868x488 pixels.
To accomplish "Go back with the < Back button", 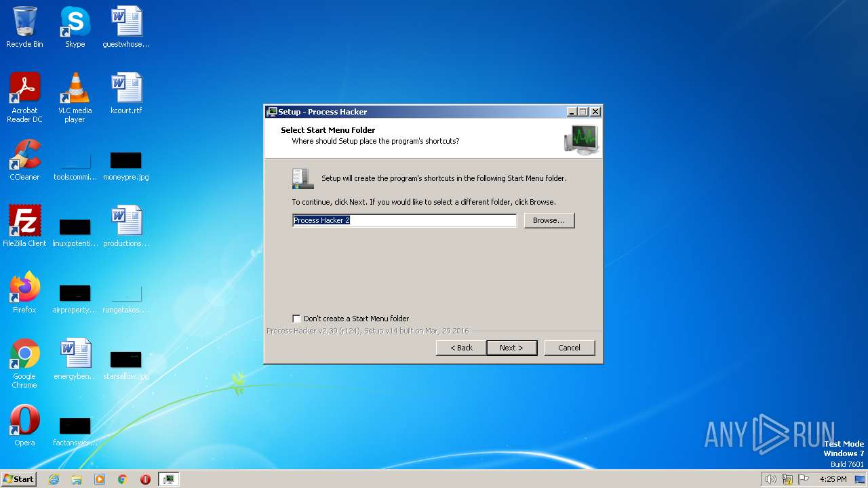I will [x=461, y=348].
